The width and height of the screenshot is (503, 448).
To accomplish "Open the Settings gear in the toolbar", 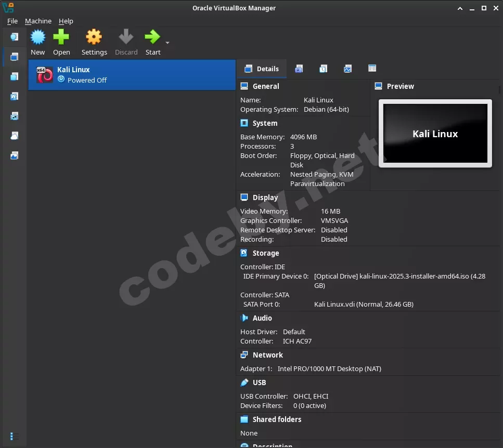I will (94, 38).
